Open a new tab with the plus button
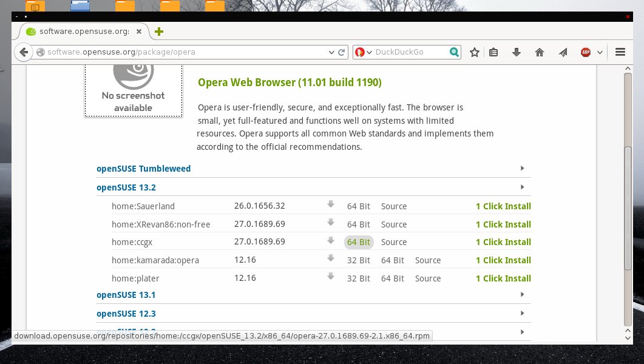The width and height of the screenshot is (644, 364). (x=159, y=32)
